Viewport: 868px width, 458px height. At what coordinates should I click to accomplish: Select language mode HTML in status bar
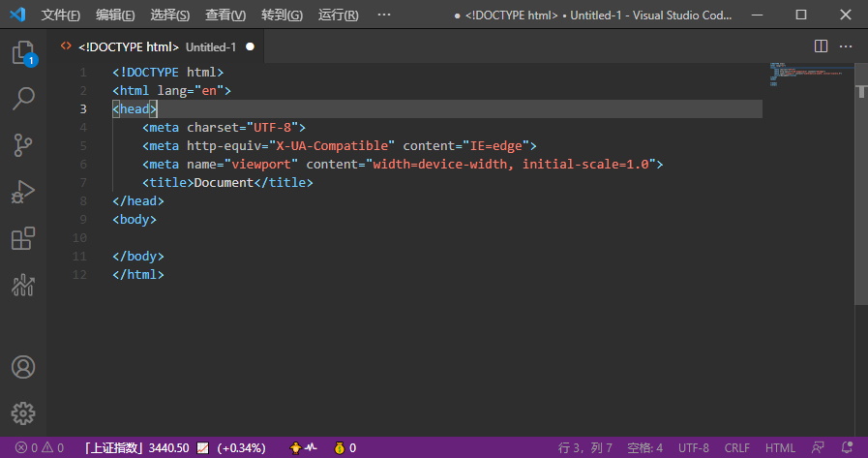click(780, 447)
